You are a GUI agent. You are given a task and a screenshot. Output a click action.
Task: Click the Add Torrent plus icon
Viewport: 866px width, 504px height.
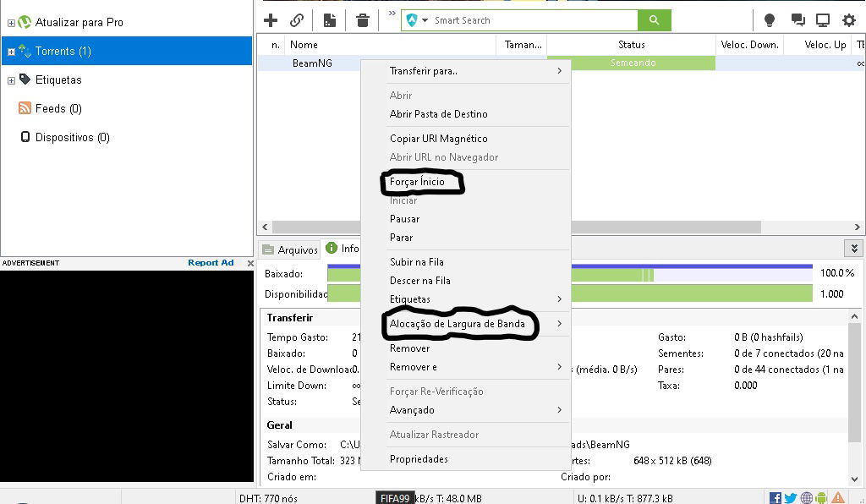270,20
